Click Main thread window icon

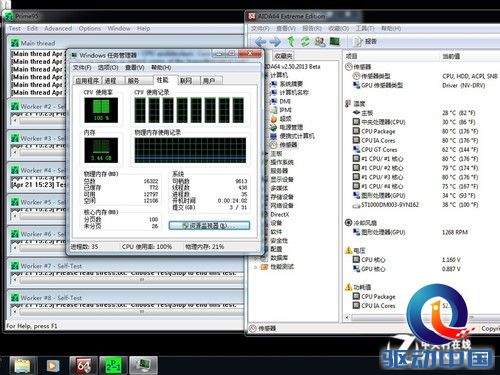pyautogui.click(x=15, y=43)
